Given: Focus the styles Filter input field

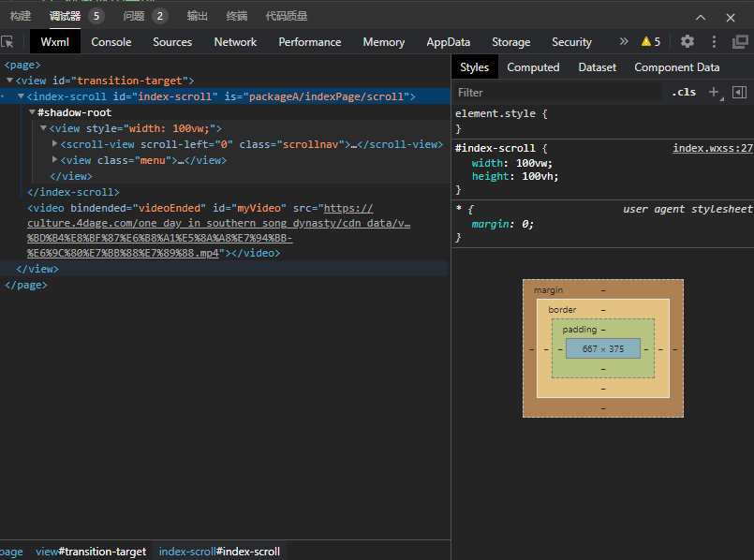Looking at the screenshot, I should [557, 93].
